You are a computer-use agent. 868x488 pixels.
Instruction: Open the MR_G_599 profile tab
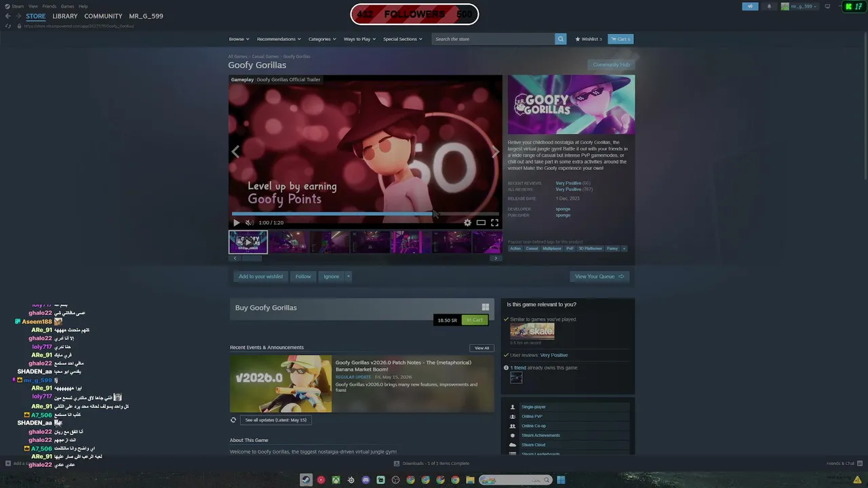(146, 16)
